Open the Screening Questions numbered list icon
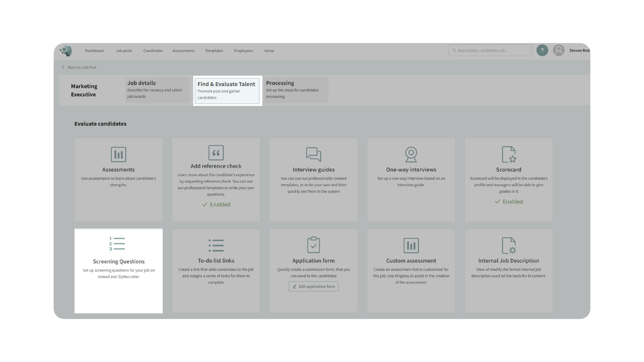The image size is (644, 362). [117, 244]
